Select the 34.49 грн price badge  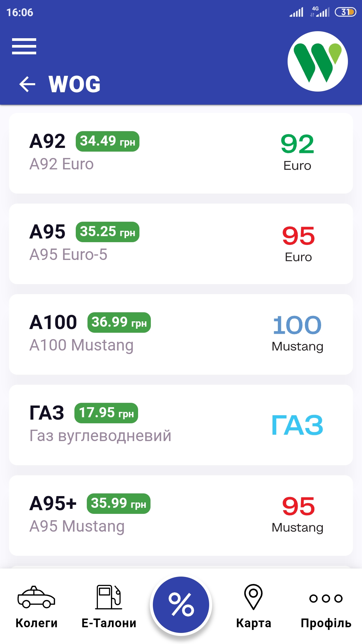coord(108,141)
